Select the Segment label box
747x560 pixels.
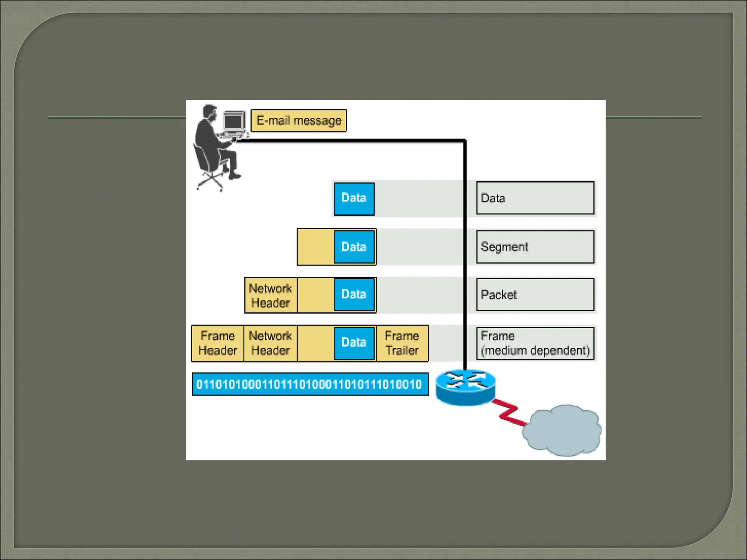(535, 247)
